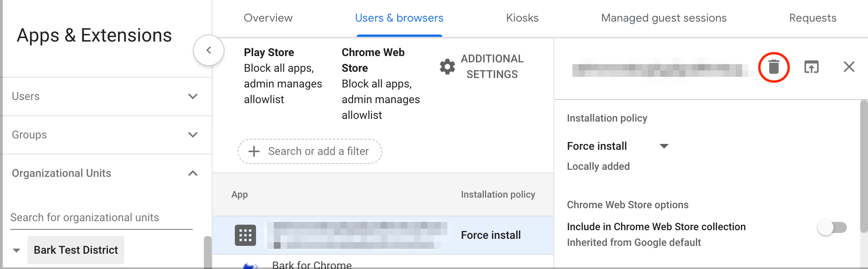The height and width of the screenshot is (269, 868).
Task: Go to the Managed guest sessions tab
Action: 664,18
